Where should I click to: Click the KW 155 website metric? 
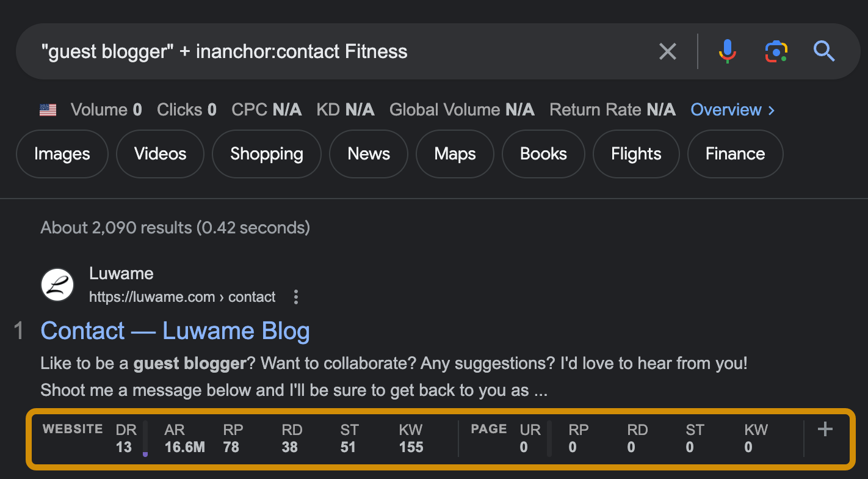pyautogui.click(x=410, y=439)
